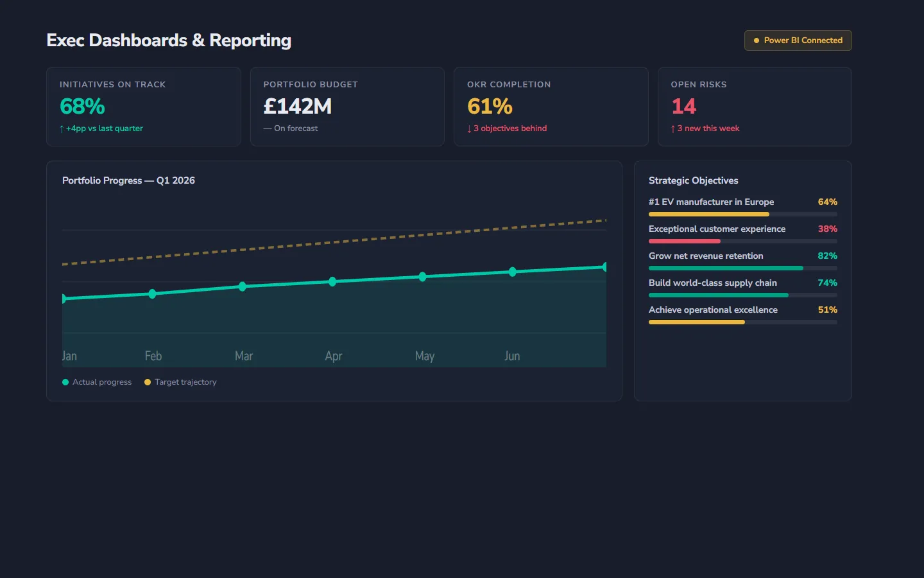Switch to the Portfolio Progress Q1 2026 chart
Screen dimensions: 924x578
click(x=128, y=180)
